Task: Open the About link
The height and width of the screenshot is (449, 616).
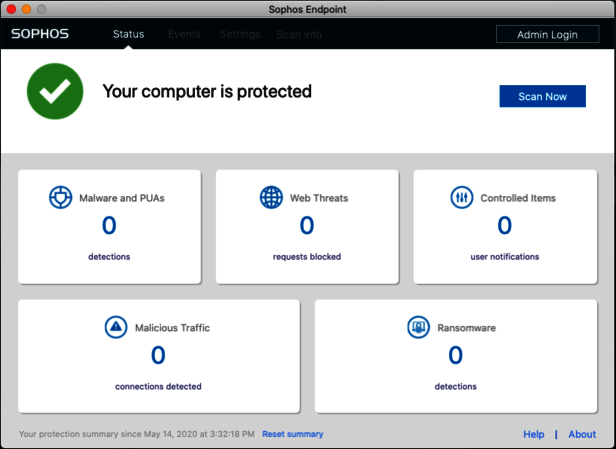Action: click(x=582, y=434)
